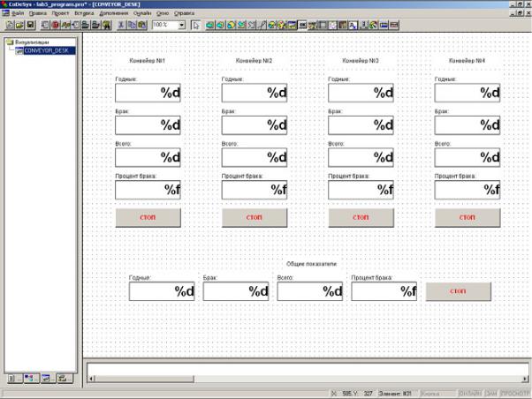Click the Cut scissors icon
The height and width of the screenshot is (399, 532).
pyautogui.click(x=121, y=25)
